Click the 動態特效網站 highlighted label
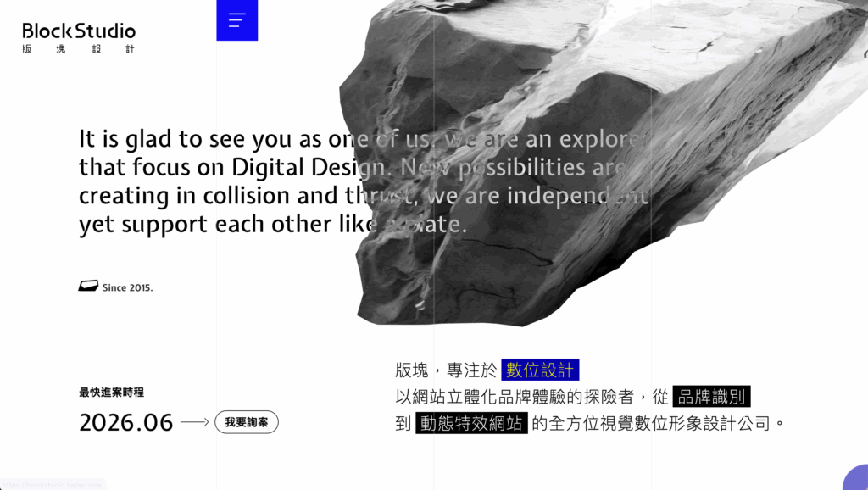 pos(471,423)
